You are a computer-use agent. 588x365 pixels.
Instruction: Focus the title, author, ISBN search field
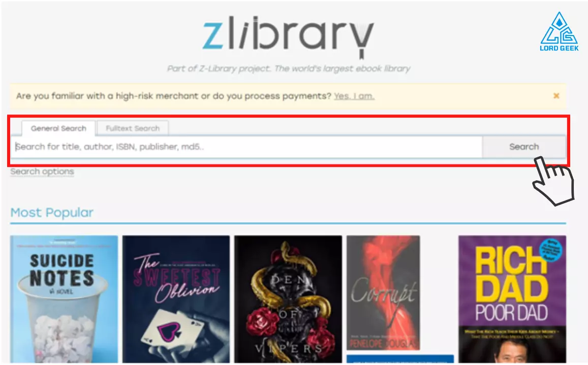(x=247, y=147)
